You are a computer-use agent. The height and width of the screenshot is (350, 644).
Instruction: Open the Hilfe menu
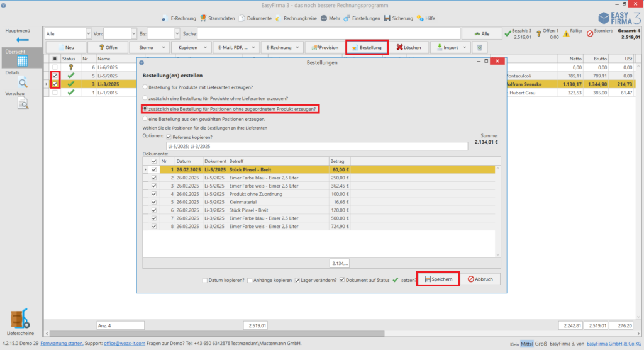426,18
